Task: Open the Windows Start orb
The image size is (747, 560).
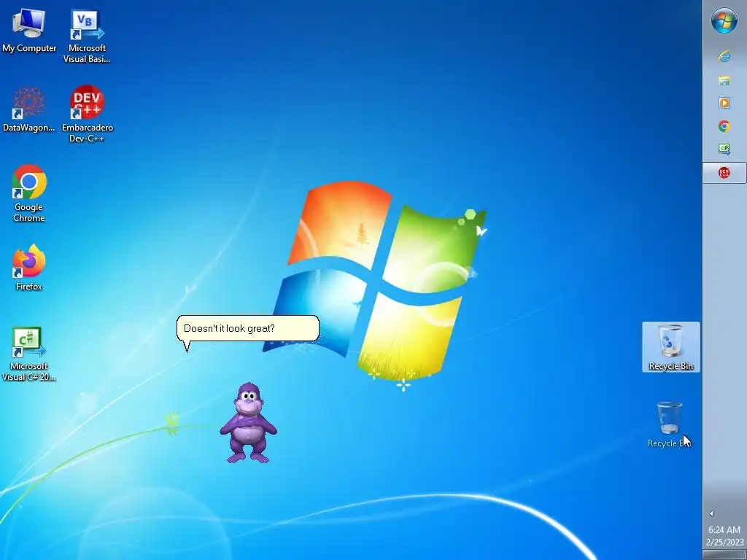Action: pos(724,21)
